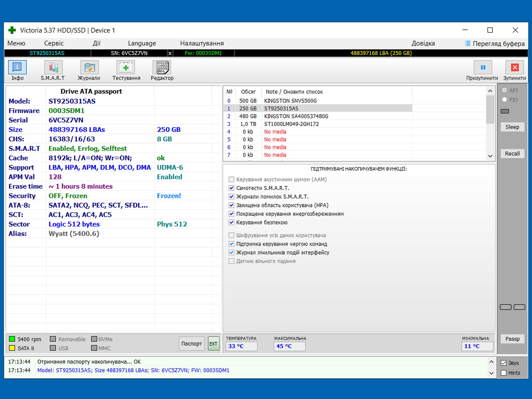The image size is (532, 399).
Task: Click the МІНІМАЛЬНА 11 °C field
Action: (x=477, y=346)
